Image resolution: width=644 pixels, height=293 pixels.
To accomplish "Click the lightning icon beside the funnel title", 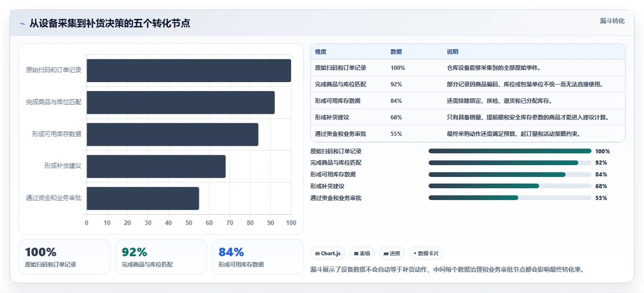I will tap(22, 24).
